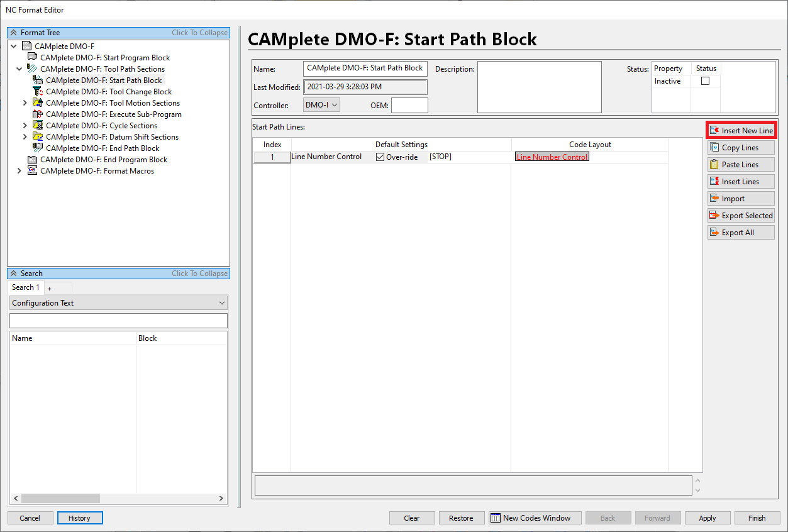Click the Search panel collapse chevron icon

coord(13,274)
